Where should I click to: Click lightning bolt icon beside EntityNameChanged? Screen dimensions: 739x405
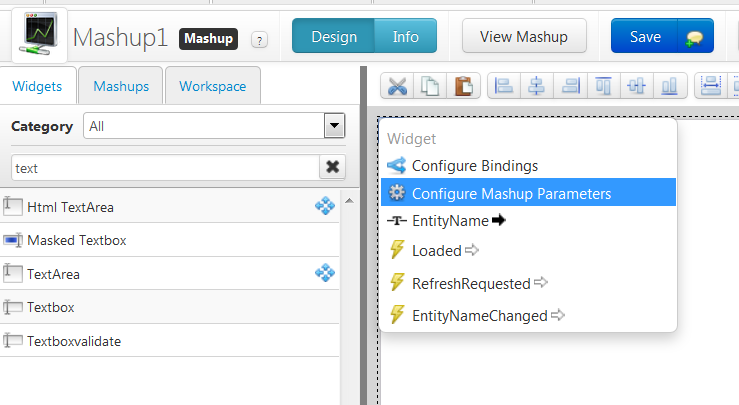[397, 314]
